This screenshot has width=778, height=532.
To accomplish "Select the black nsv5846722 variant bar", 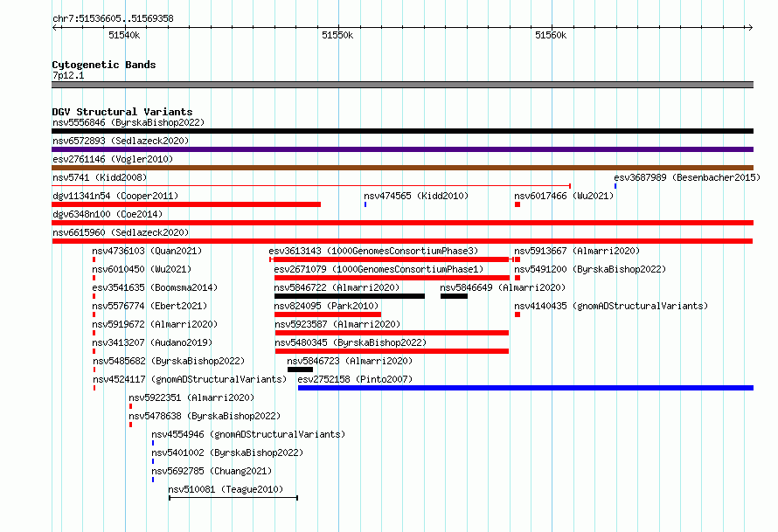I will point(350,296).
